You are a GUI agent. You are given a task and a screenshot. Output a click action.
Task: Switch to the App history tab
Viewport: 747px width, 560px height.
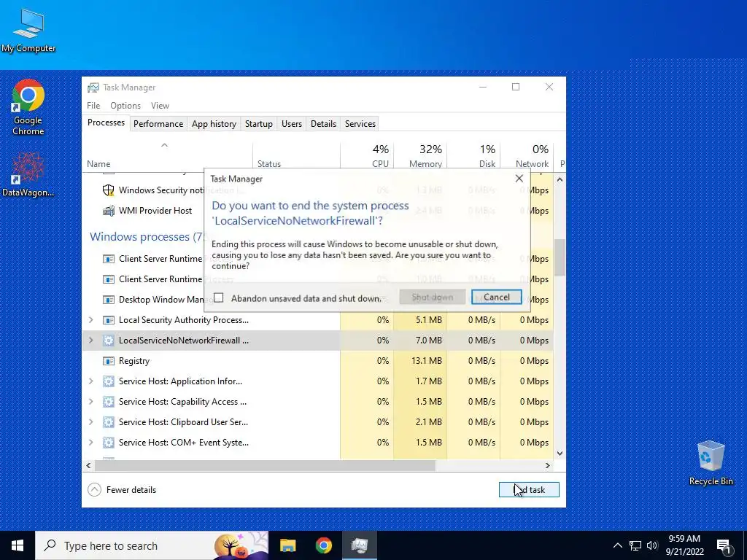click(214, 124)
